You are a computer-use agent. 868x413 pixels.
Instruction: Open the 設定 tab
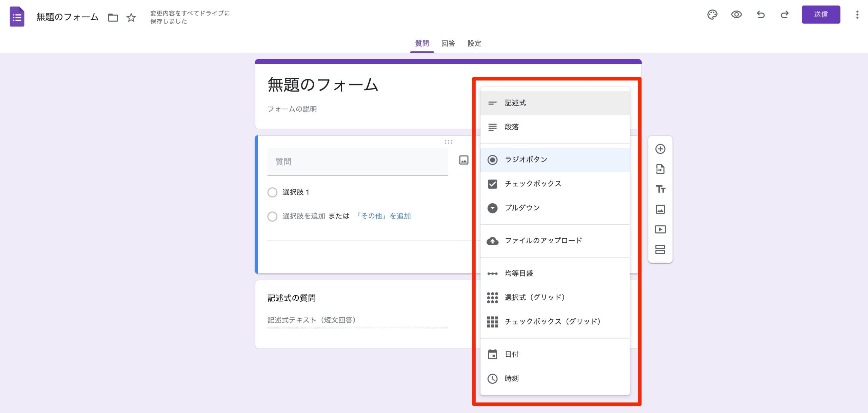click(x=474, y=43)
